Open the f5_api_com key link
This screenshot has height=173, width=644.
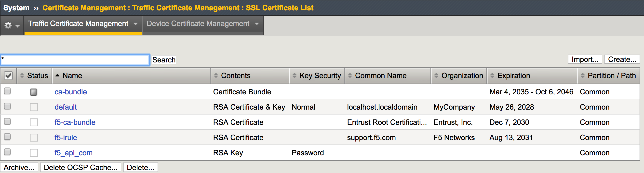[x=73, y=153]
